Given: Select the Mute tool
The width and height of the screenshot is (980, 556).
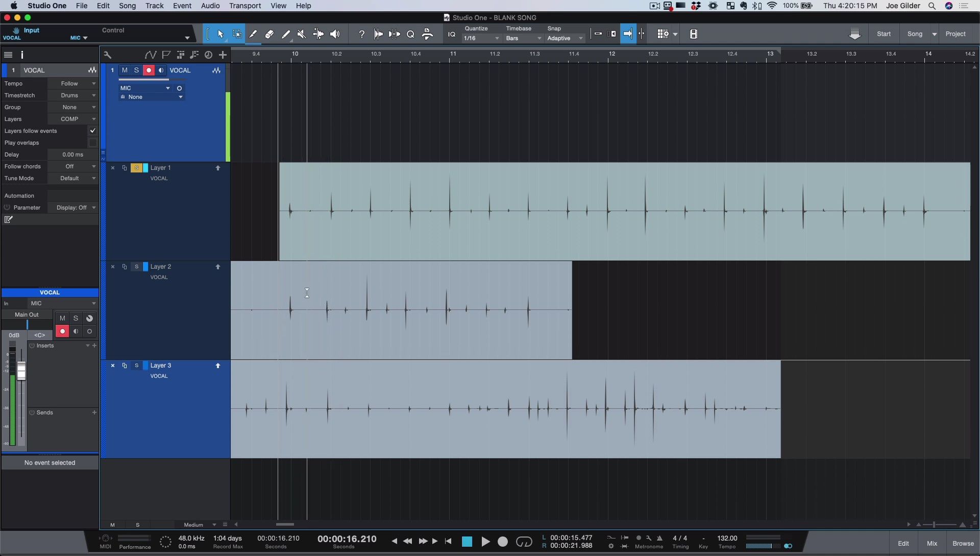Looking at the screenshot, I should [x=302, y=34].
